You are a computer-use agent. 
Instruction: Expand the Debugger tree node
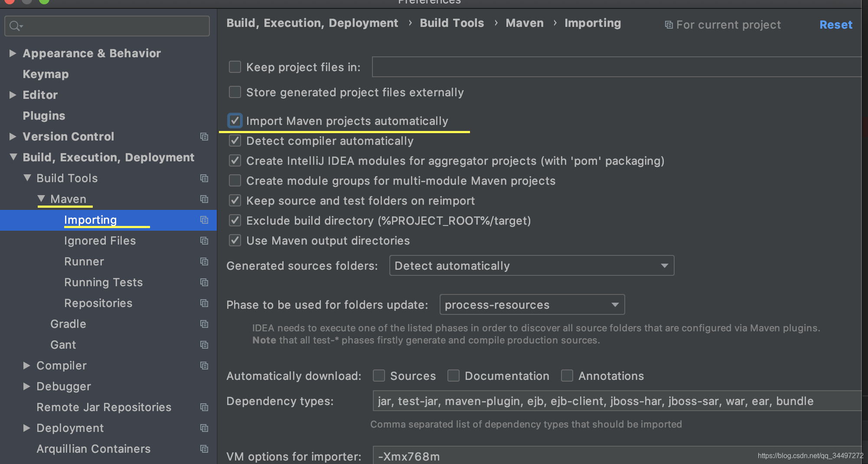[27, 386]
